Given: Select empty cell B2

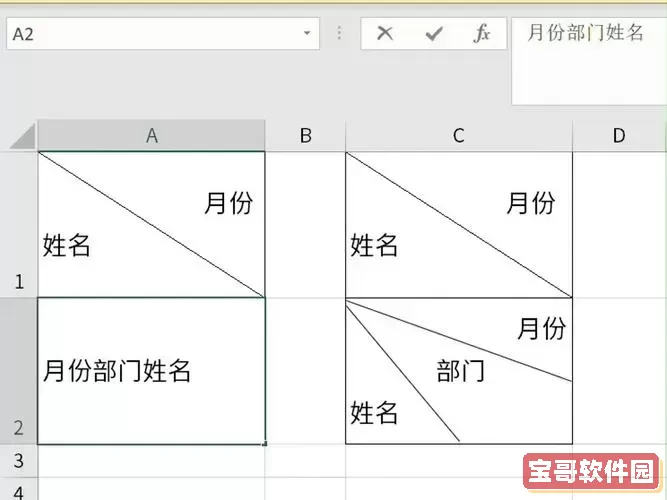Looking at the screenshot, I should (x=305, y=371).
